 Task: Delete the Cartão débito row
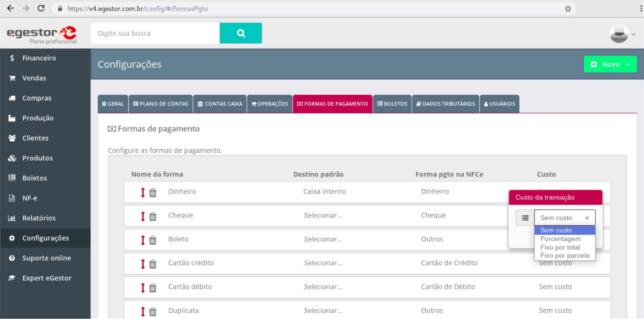tap(153, 288)
